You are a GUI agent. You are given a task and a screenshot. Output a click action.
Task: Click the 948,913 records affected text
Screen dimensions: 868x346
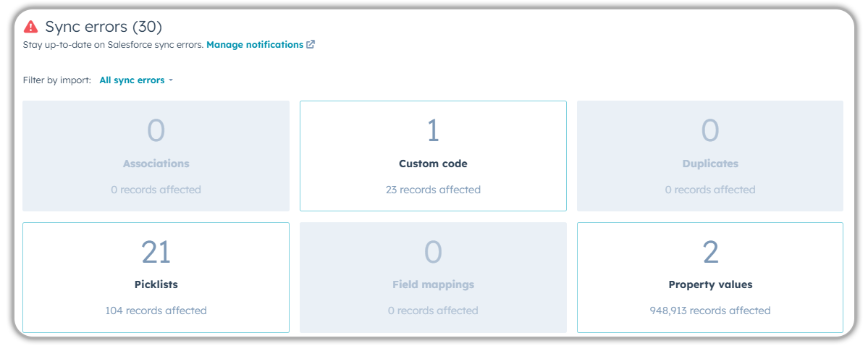pos(709,311)
